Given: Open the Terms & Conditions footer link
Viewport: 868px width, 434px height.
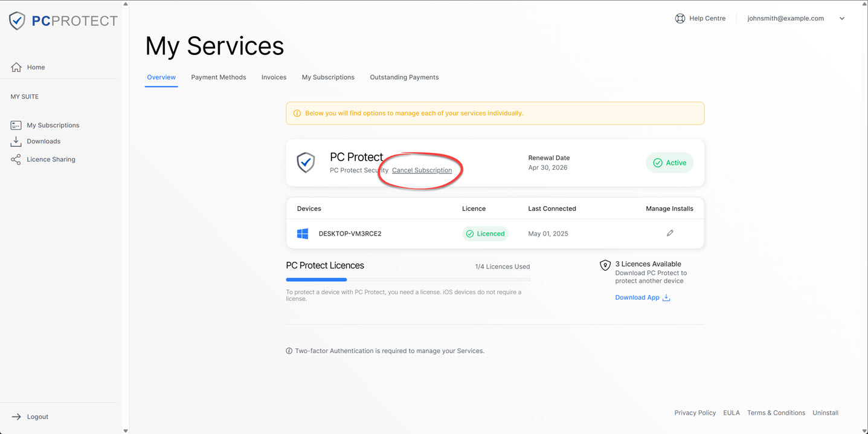Looking at the screenshot, I should (776, 413).
